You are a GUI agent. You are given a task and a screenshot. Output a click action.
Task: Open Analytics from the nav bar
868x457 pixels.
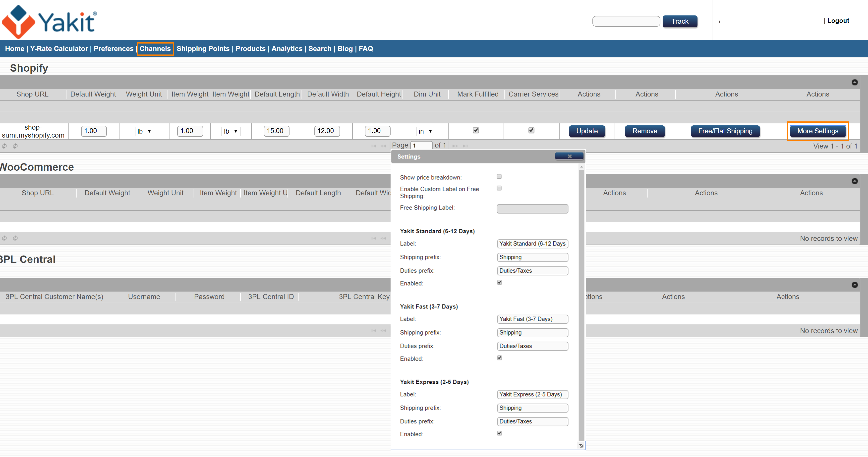(287, 49)
